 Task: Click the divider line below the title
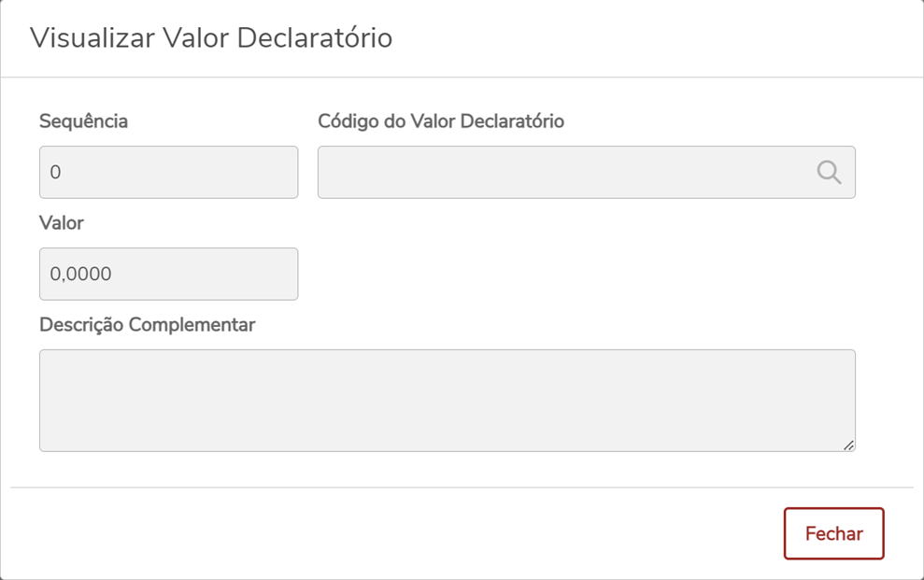coord(462,78)
